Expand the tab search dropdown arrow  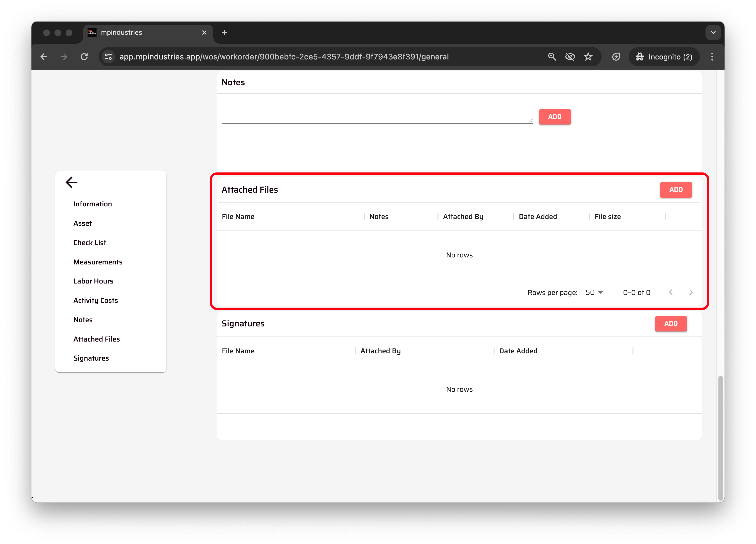pyautogui.click(x=713, y=32)
